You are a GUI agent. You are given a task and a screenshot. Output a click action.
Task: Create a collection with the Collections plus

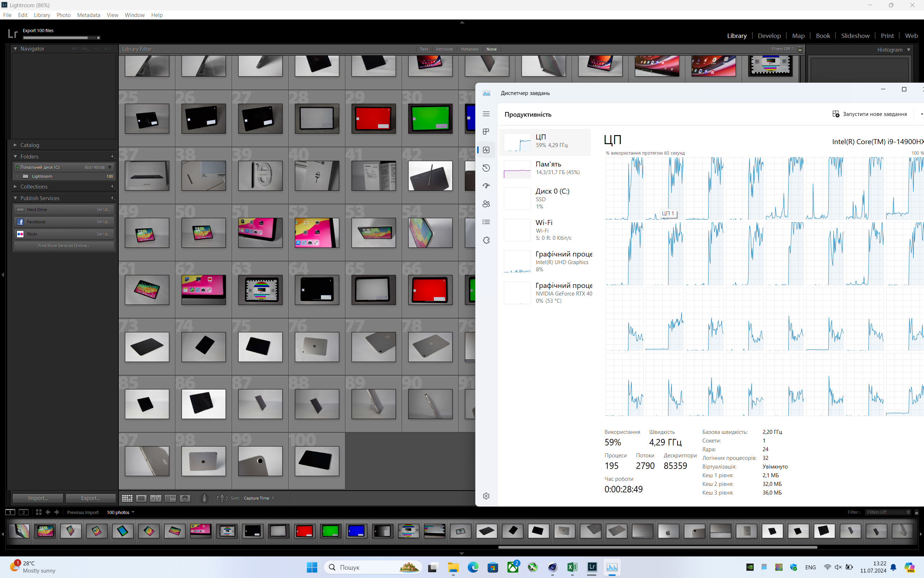[x=112, y=186]
